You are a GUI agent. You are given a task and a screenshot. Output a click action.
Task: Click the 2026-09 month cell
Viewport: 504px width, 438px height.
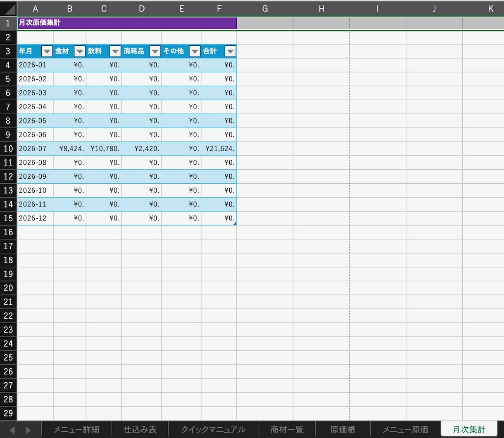click(x=35, y=176)
